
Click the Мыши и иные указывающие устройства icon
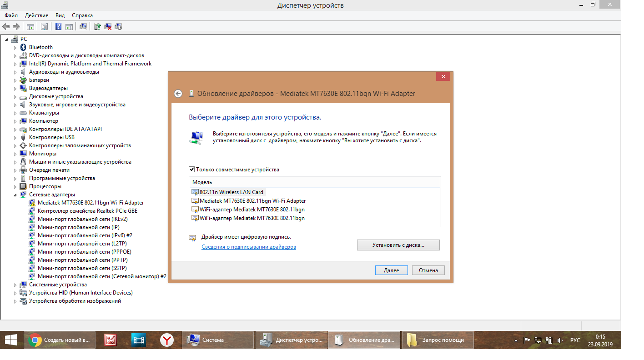23,162
